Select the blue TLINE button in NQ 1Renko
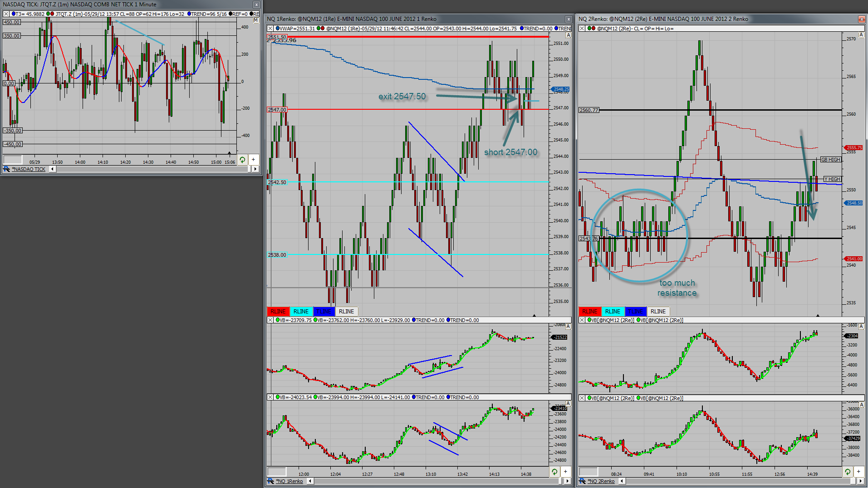The width and height of the screenshot is (868, 488). click(324, 312)
